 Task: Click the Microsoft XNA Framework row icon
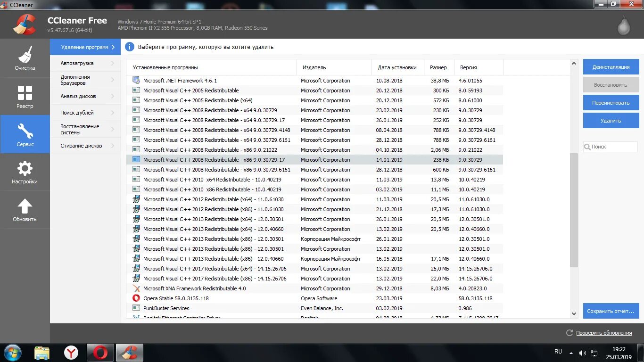pyautogui.click(x=136, y=288)
